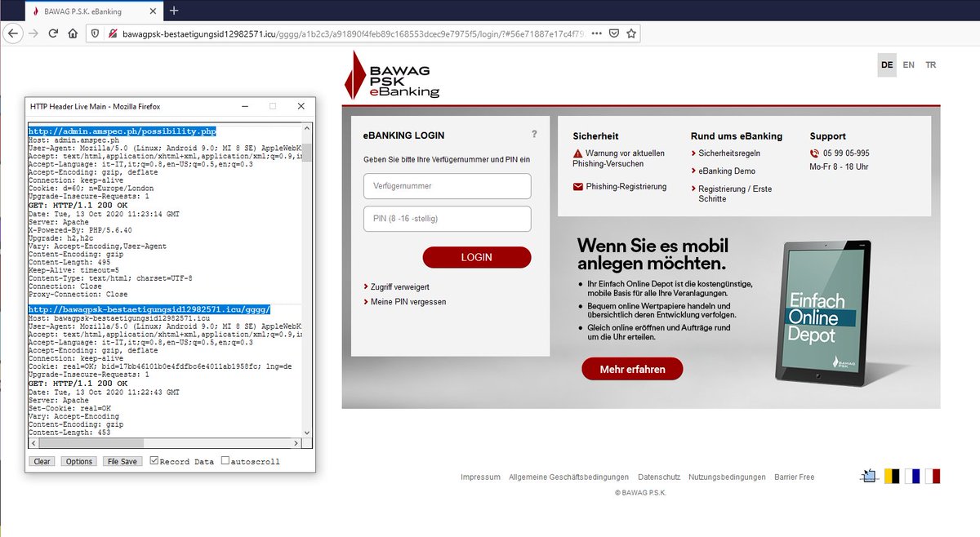Image resolution: width=980 pixels, height=537 pixels.
Task: Open a new browser tab
Action: pyautogui.click(x=174, y=11)
